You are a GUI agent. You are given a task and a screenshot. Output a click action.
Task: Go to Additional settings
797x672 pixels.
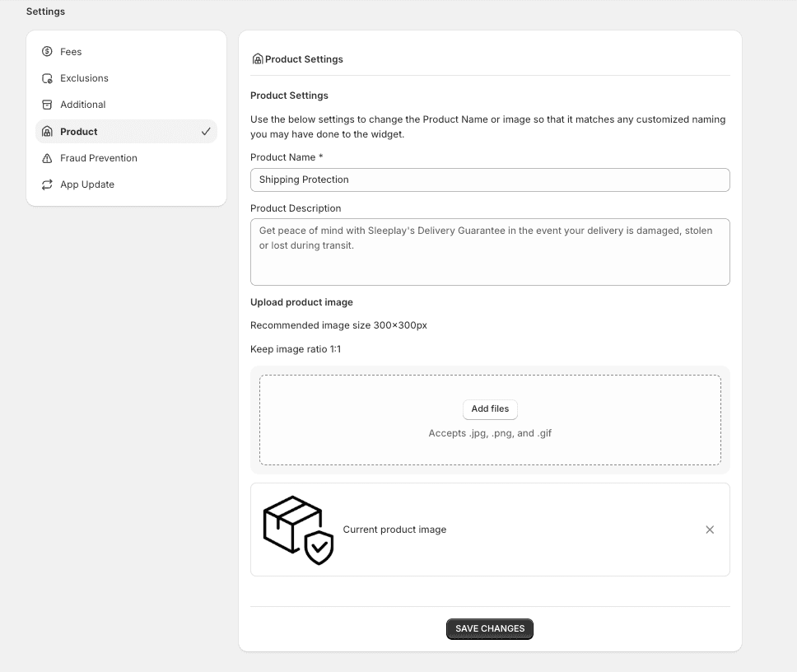pos(126,105)
